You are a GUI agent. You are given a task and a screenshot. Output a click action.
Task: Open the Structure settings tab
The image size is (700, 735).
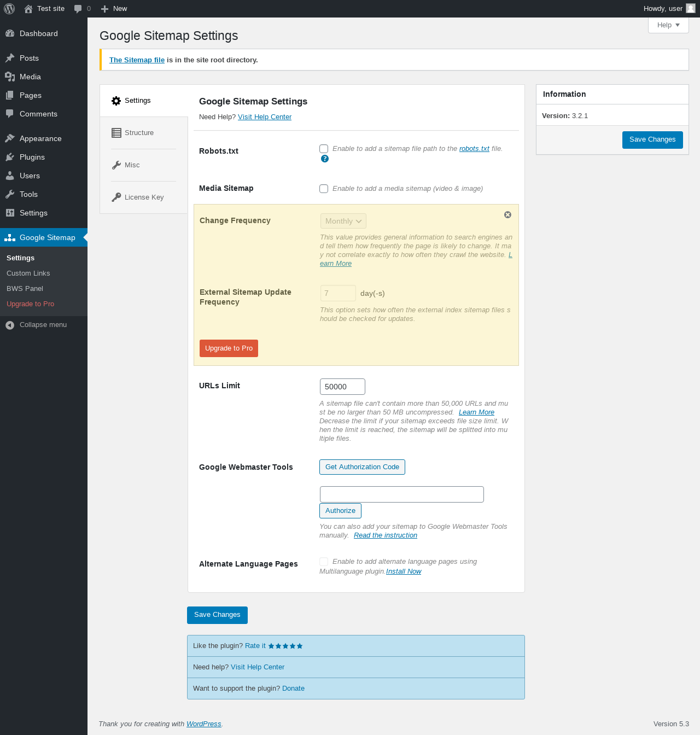coord(144,133)
